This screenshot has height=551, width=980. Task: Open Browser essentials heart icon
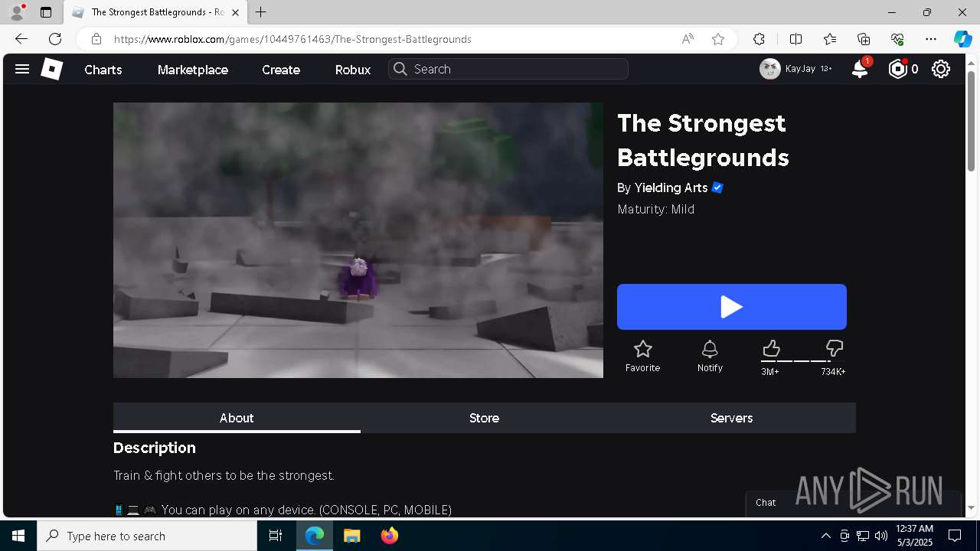click(897, 39)
